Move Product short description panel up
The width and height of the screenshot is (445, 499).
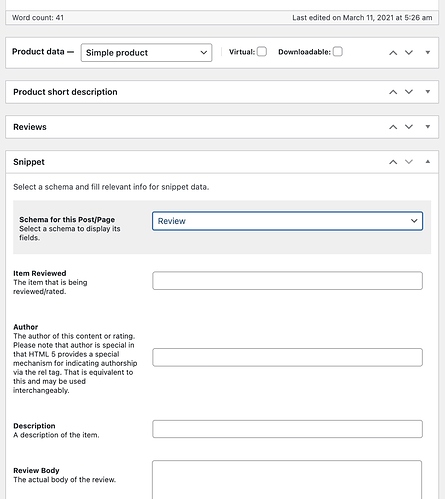(x=393, y=92)
